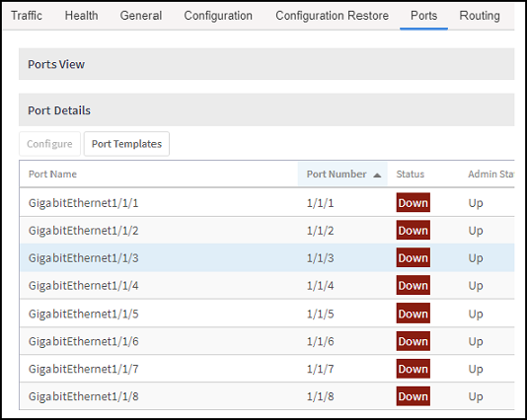Select row GigabitEthernet1/1/8

(x=266, y=396)
